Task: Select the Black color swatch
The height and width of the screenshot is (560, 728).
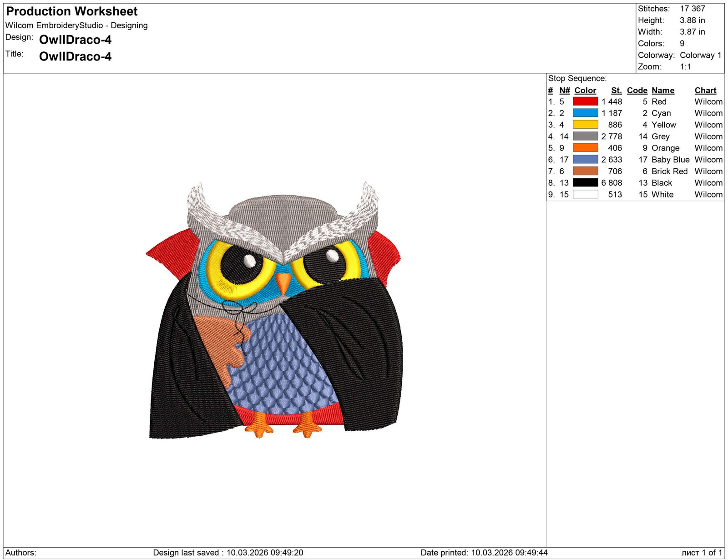Action: (x=585, y=183)
